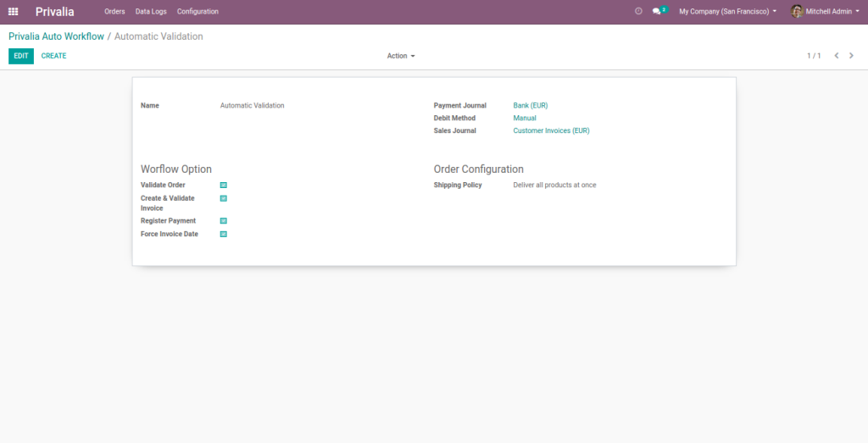
Task: Go back to Privalia Auto Workflow breadcrumb
Action: click(57, 36)
